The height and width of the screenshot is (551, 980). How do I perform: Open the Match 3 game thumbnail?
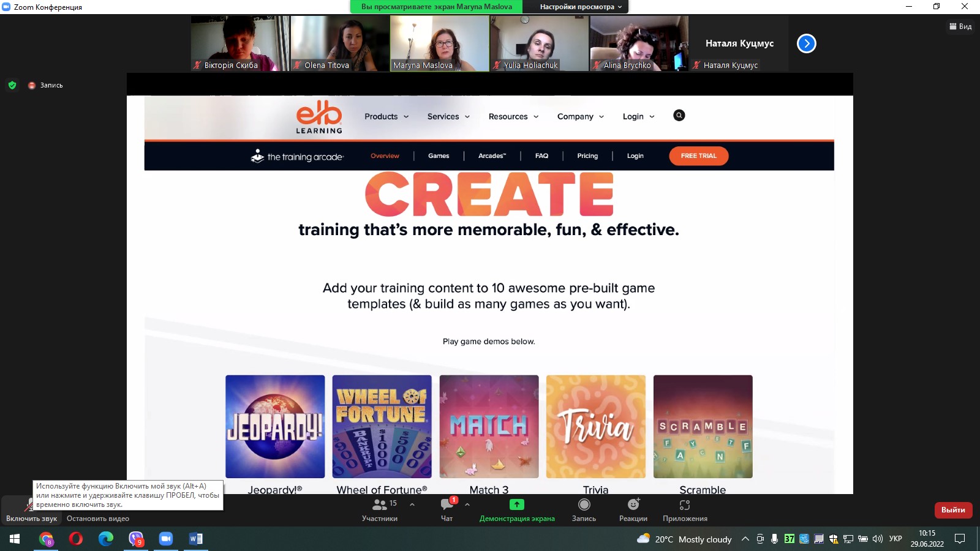tap(489, 427)
